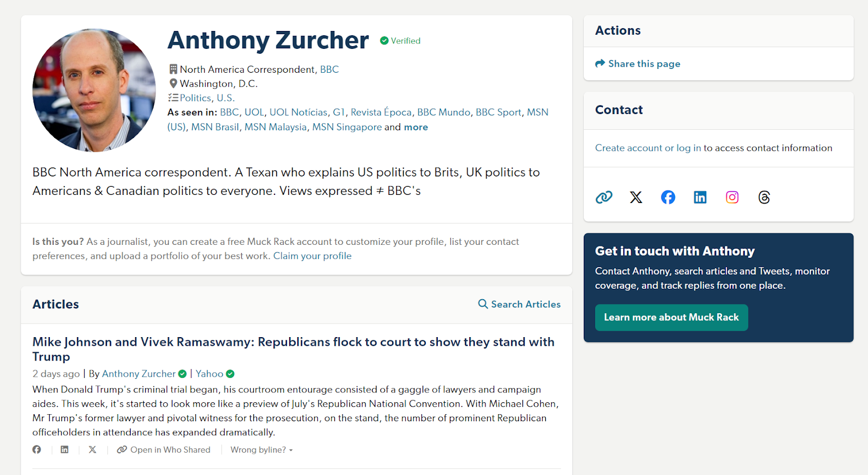868x475 pixels.
Task: Click Claim your profile link
Action: coord(312,256)
